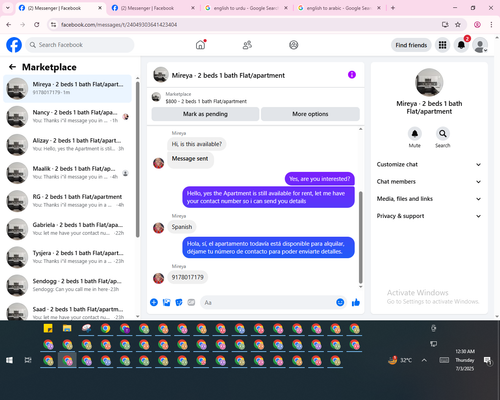Click the Facebook logo

(14, 45)
